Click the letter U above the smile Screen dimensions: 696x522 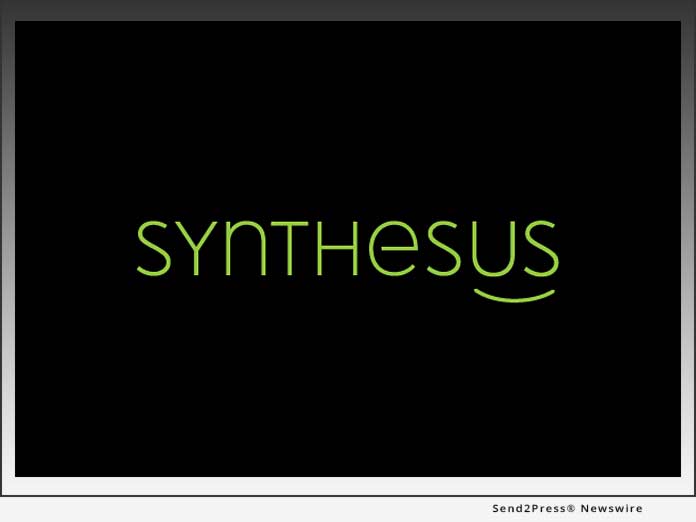click(x=489, y=249)
